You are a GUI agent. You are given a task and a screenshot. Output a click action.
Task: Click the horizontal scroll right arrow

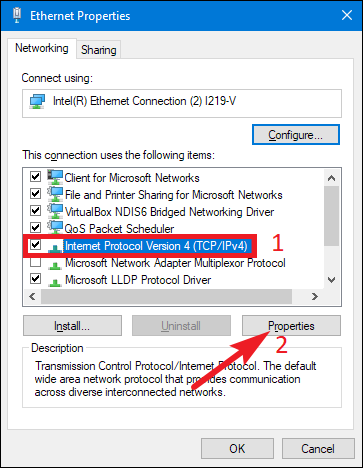[314, 296]
